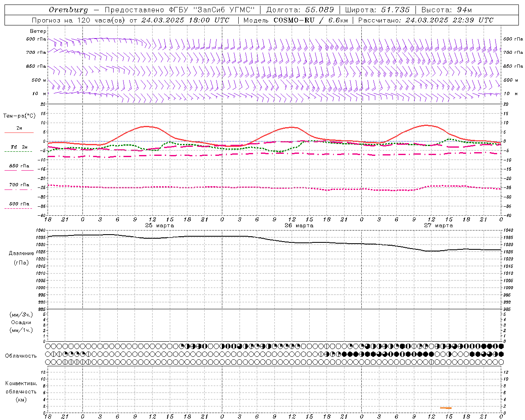Image resolution: width=525 pixels, height=420 pixels.
Task: Click the "850 гПа" temperature legend entry
Action: (19, 166)
